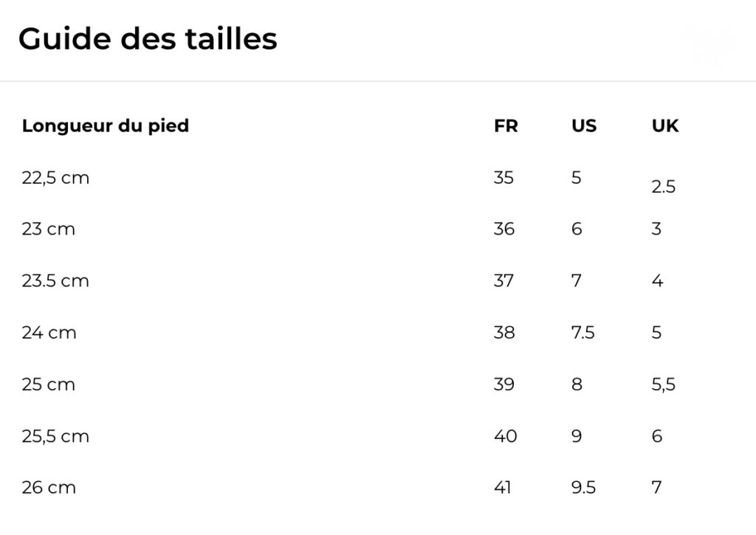Select UK size 2.5
The height and width of the screenshot is (535, 756).
pyautogui.click(x=664, y=187)
